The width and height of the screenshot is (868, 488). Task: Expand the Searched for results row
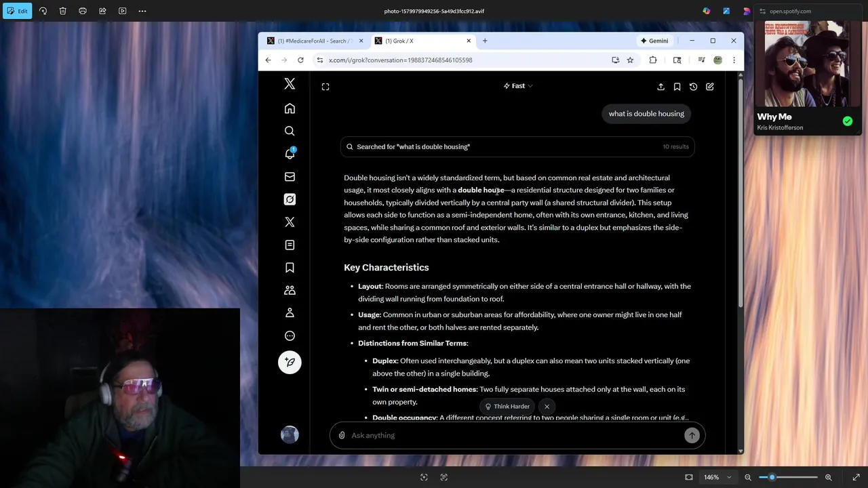coord(517,146)
